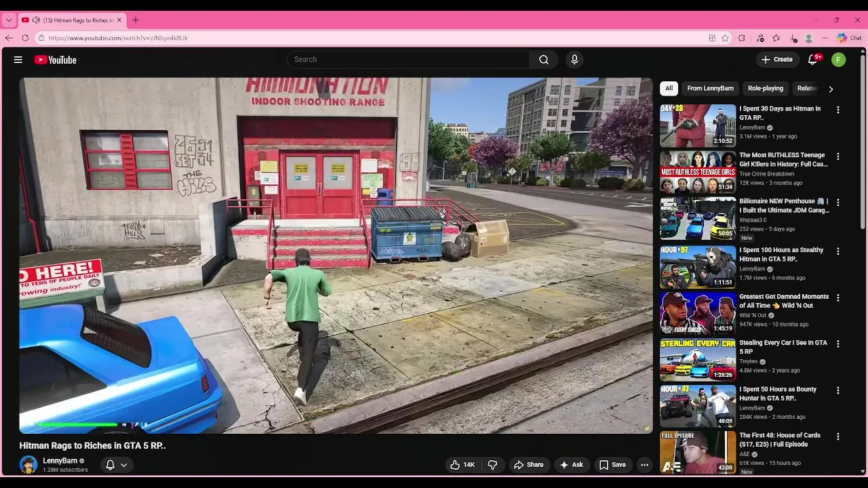Open the split screen icon in address bar
This screenshot has width=868, height=488.
pyautogui.click(x=712, y=38)
